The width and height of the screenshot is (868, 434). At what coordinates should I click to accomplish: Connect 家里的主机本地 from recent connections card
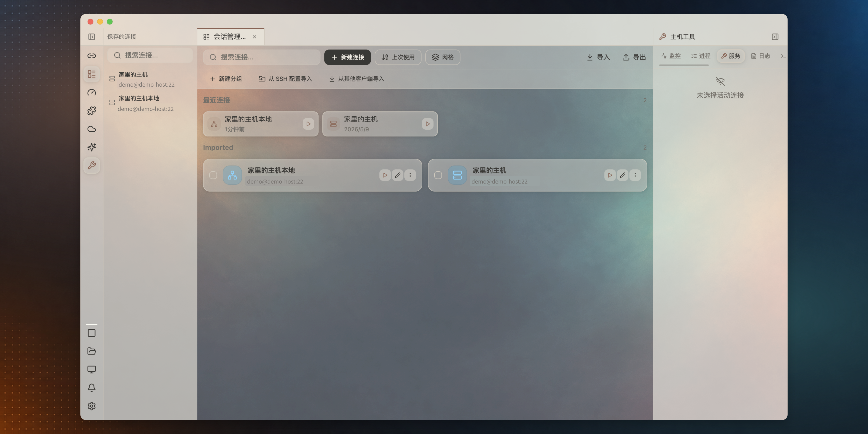tap(308, 124)
